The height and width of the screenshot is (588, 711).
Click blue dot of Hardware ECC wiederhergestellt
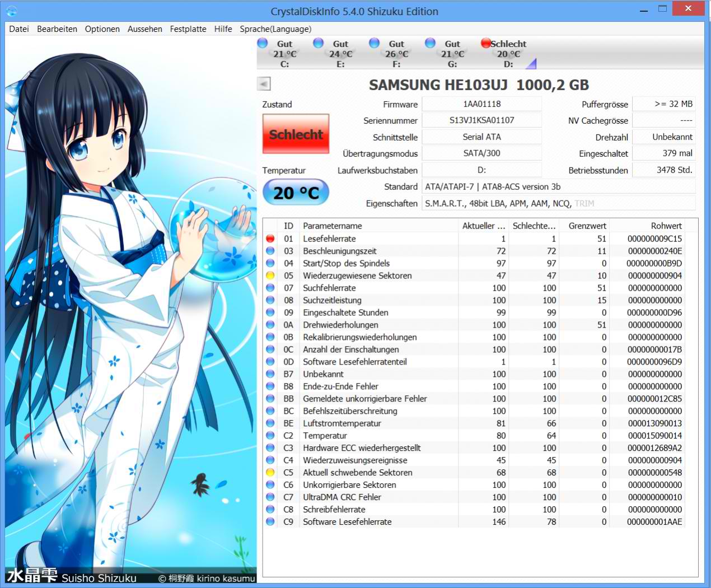270,448
